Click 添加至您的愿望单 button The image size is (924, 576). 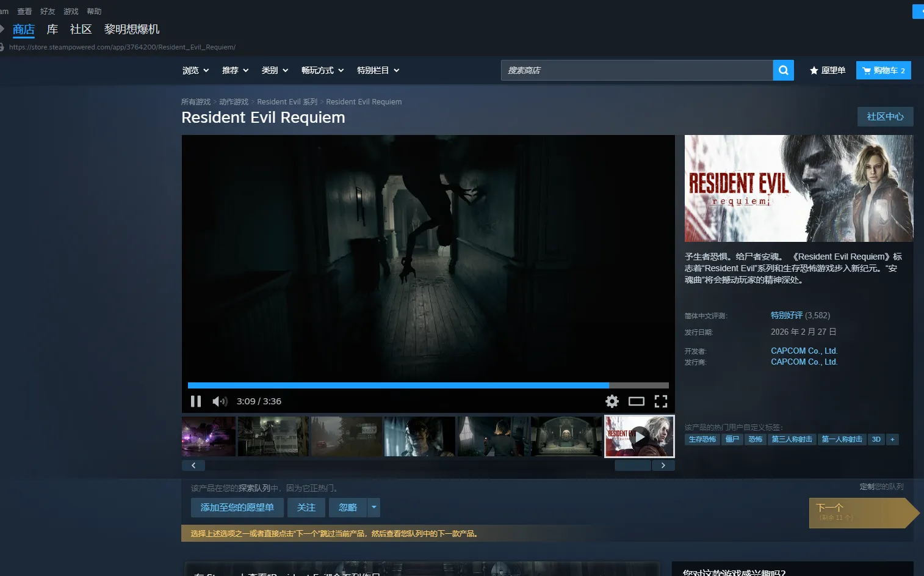point(237,508)
